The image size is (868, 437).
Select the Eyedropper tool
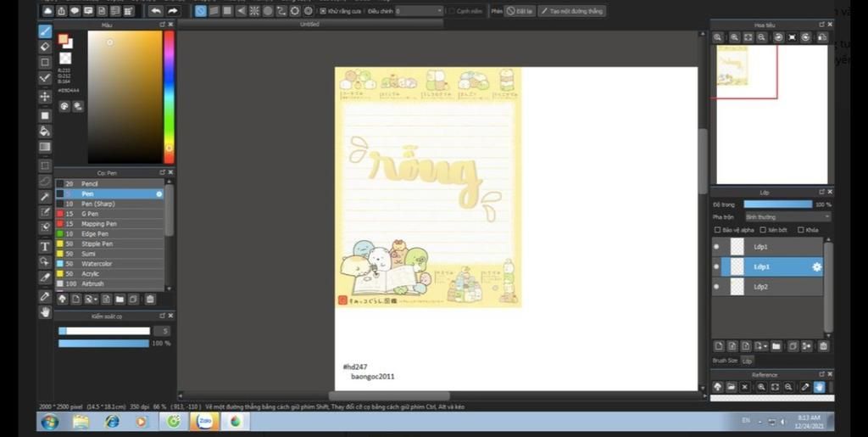(x=45, y=296)
